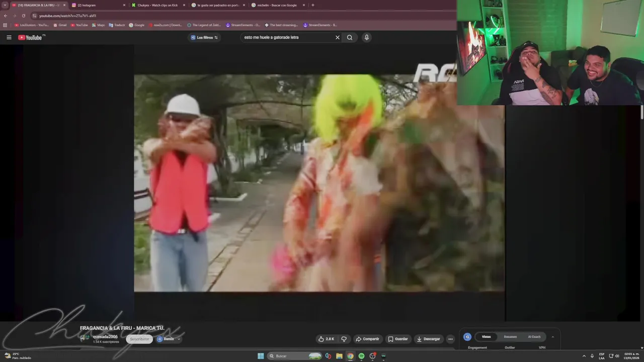Open Spotify from the taskbar
Screen dimensions: 644x362
pyautogui.click(x=361, y=356)
